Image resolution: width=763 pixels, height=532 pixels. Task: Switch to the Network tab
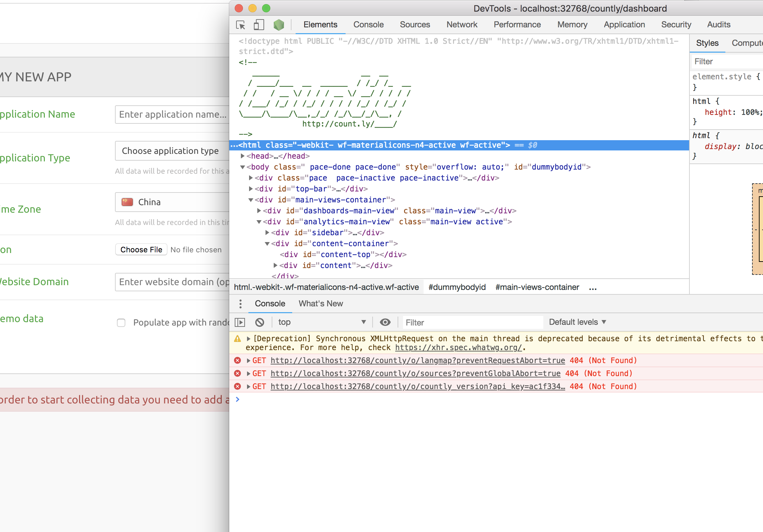tap(462, 25)
